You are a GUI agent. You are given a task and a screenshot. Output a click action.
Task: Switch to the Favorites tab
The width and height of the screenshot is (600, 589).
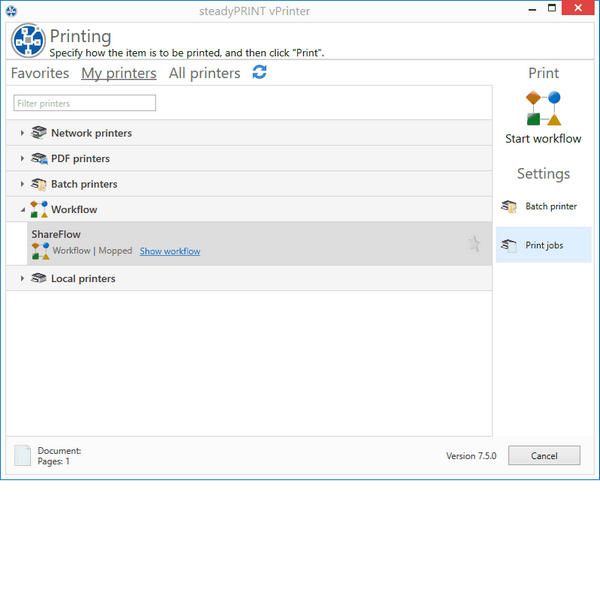[x=40, y=73]
